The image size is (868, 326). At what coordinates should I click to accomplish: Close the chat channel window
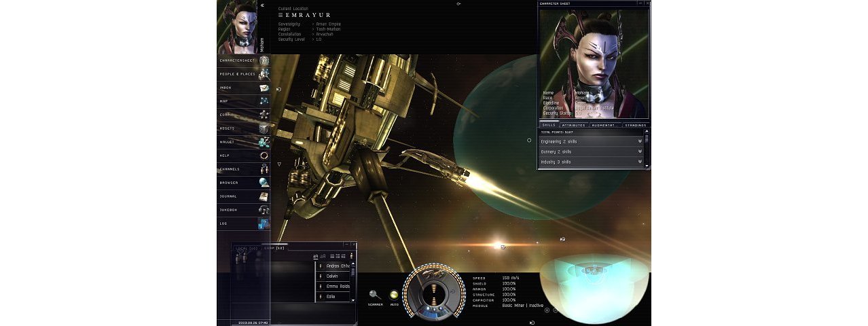tap(353, 244)
